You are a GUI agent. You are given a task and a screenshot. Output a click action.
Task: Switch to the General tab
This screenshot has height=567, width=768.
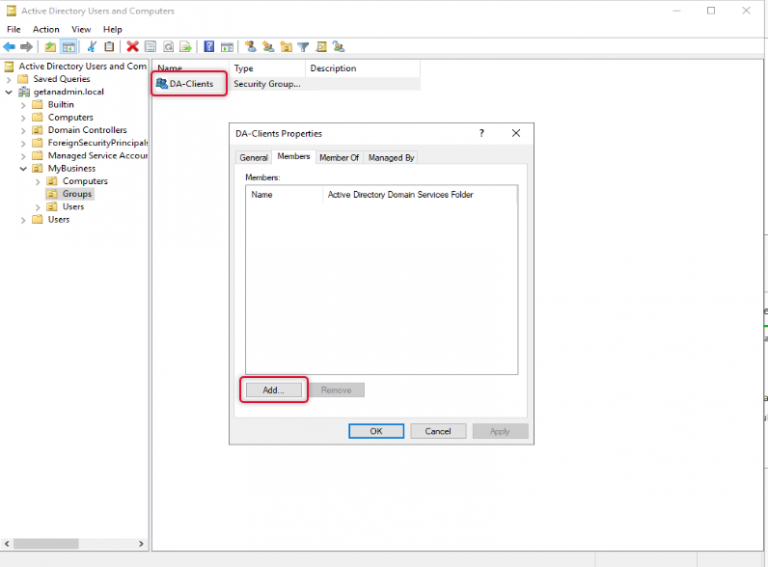tap(253, 158)
